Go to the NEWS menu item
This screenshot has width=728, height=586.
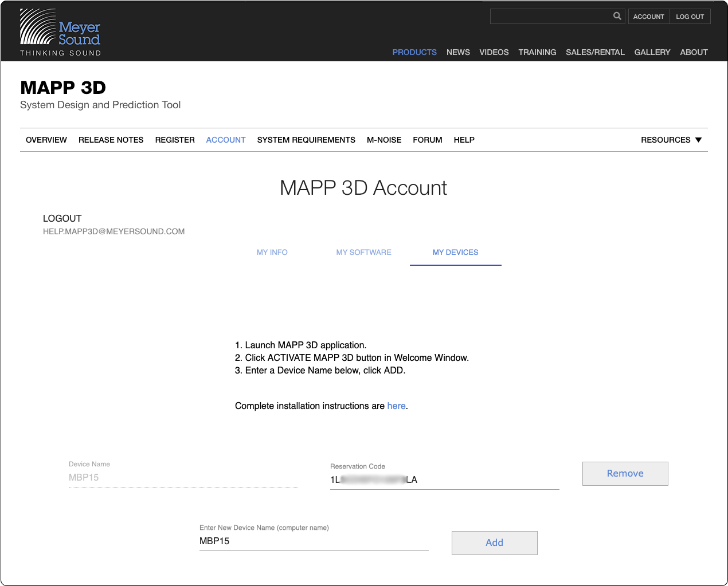458,52
